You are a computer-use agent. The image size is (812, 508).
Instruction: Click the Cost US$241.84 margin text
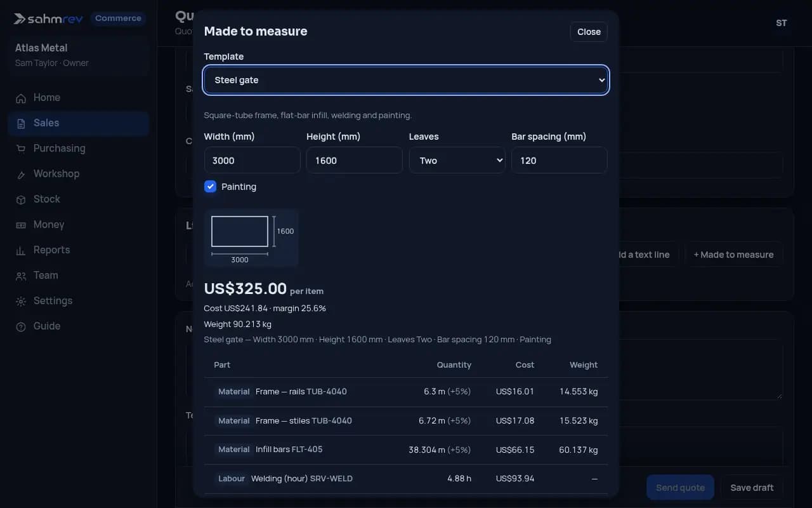[265, 309]
